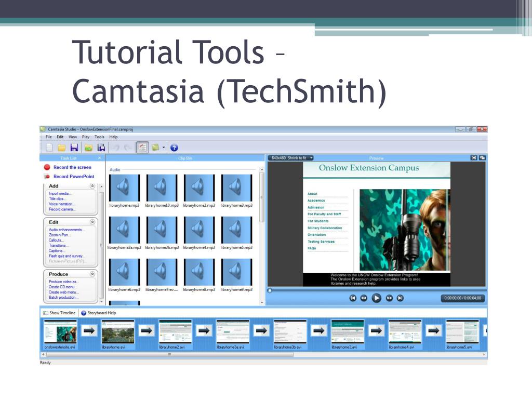Viewport: 532px width, 399px height.
Task: Collapse the Edit task group
Action: click(x=92, y=222)
